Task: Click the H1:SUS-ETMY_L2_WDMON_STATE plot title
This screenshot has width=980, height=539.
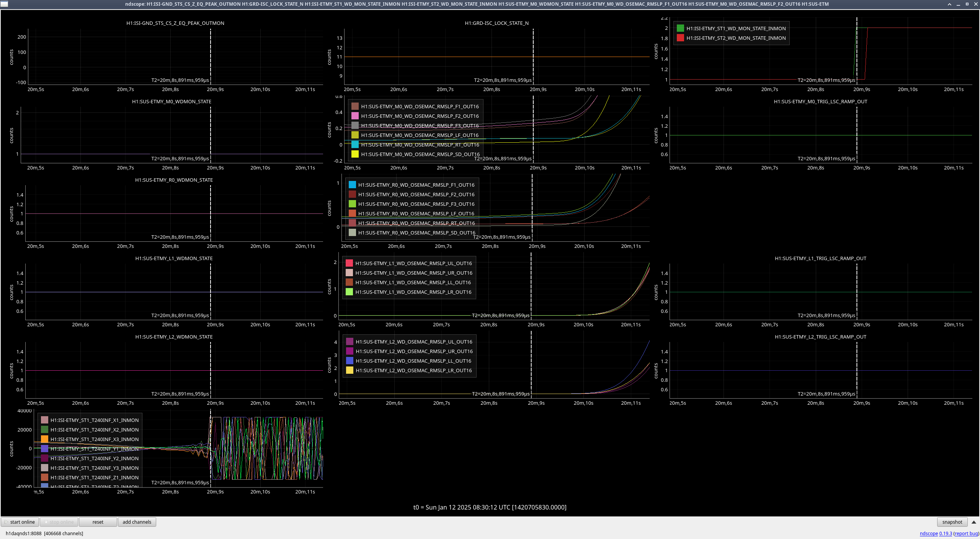Action: point(174,337)
